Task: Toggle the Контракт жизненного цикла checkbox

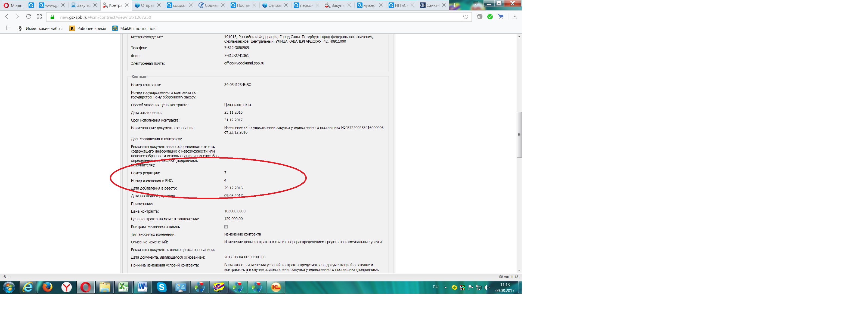Action: (x=226, y=227)
